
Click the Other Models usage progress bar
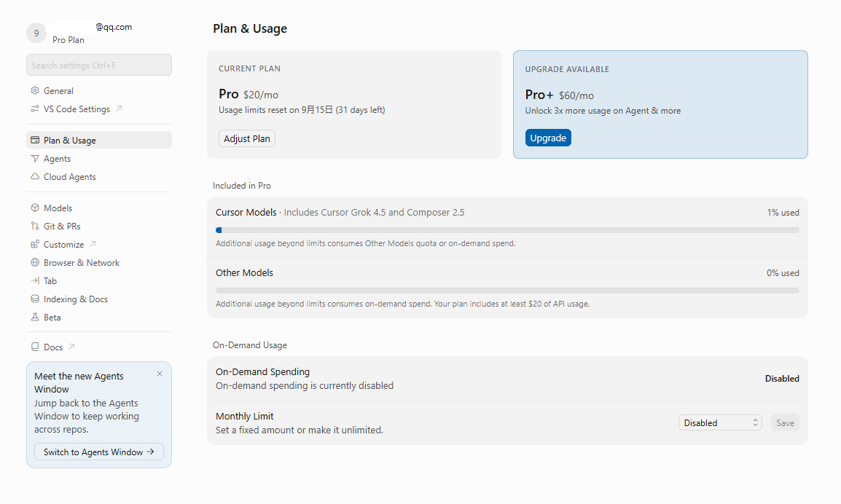tap(507, 291)
